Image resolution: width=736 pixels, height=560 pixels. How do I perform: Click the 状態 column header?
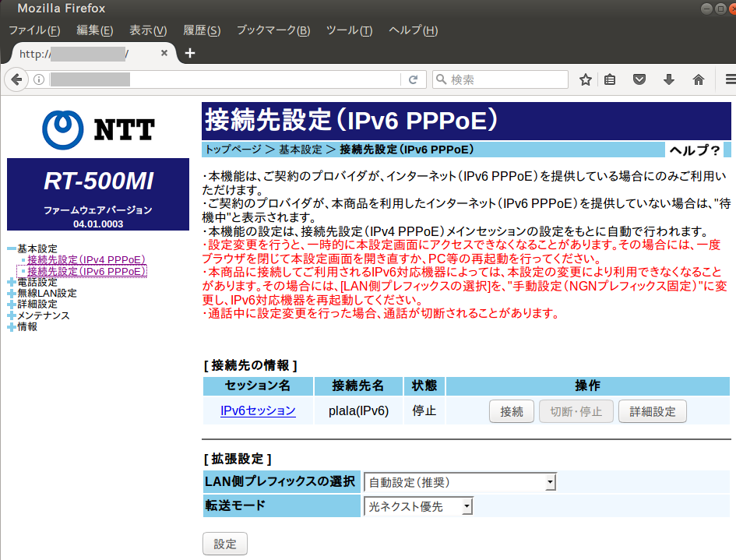[424, 386]
